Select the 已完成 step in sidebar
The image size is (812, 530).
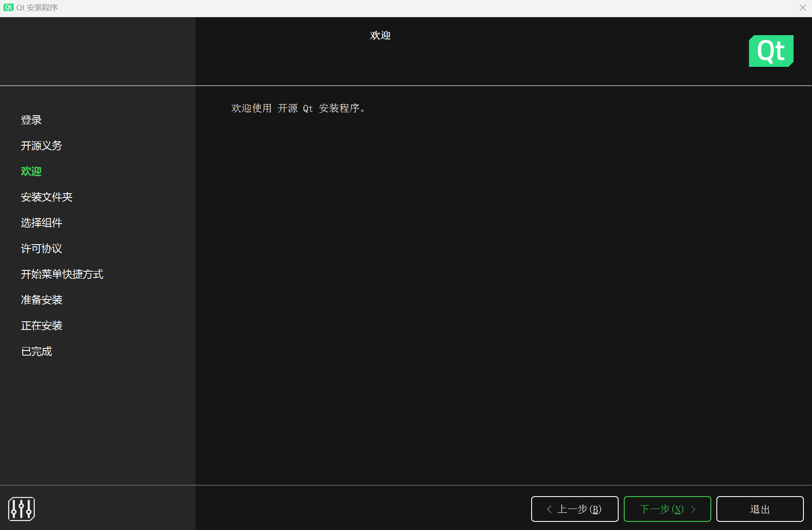coord(36,351)
